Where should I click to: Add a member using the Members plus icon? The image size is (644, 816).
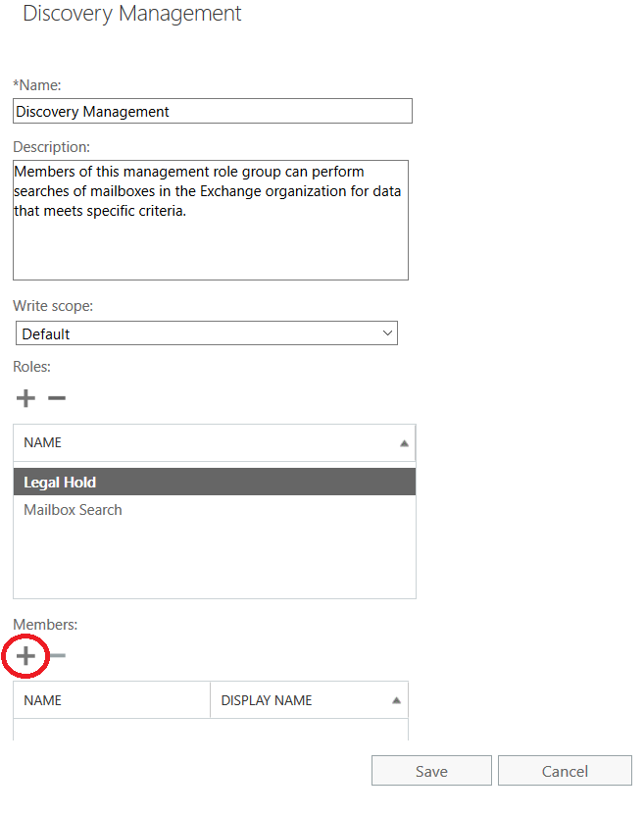tap(25, 655)
